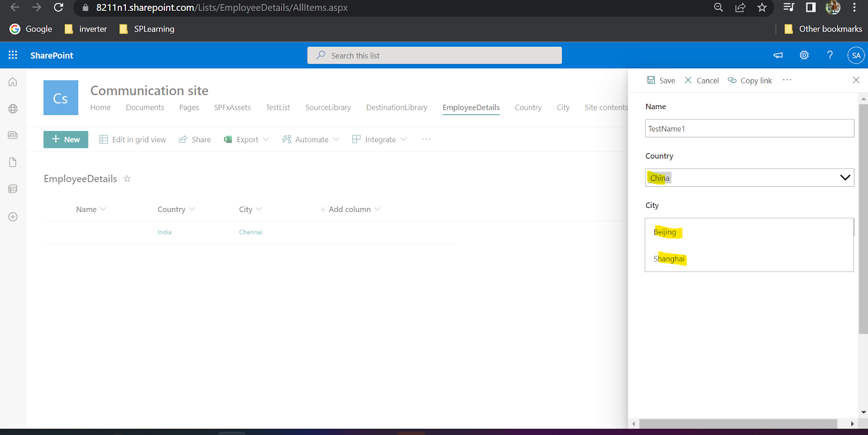
Task: Click the share page icon in address bar
Action: click(740, 8)
